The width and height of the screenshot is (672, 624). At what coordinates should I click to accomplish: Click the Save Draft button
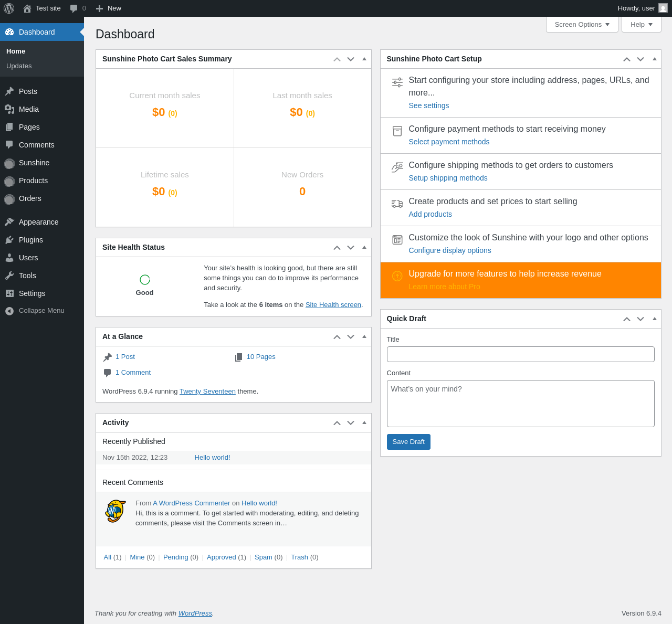click(x=408, y=442)
